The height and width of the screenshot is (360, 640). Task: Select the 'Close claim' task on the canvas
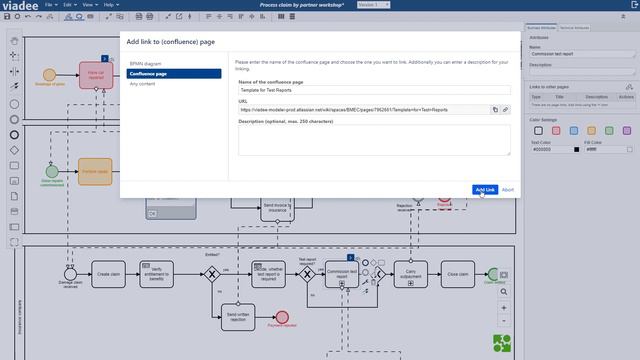[458, 274]
